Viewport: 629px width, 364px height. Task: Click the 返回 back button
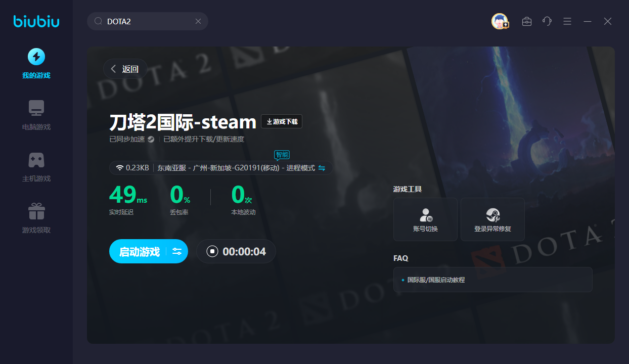125,69
